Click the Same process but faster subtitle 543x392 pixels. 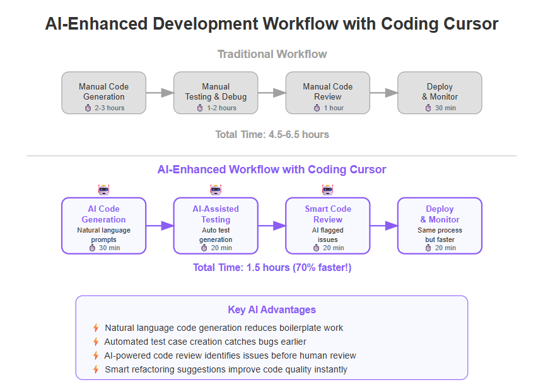click(440, 235)
